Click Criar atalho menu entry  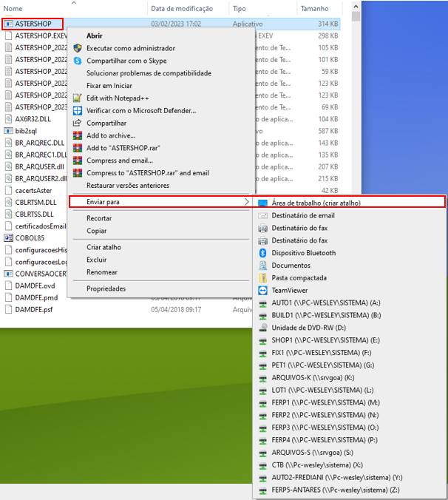(104, 247)
